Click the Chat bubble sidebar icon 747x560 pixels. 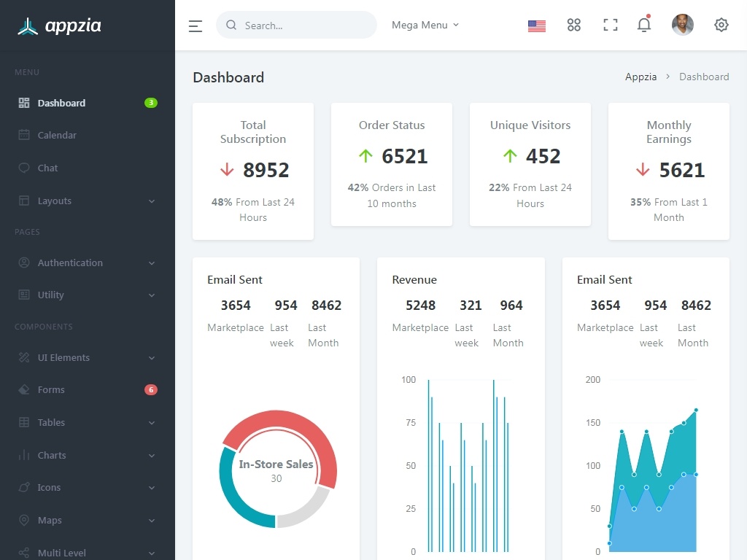[x=24, y=168]
